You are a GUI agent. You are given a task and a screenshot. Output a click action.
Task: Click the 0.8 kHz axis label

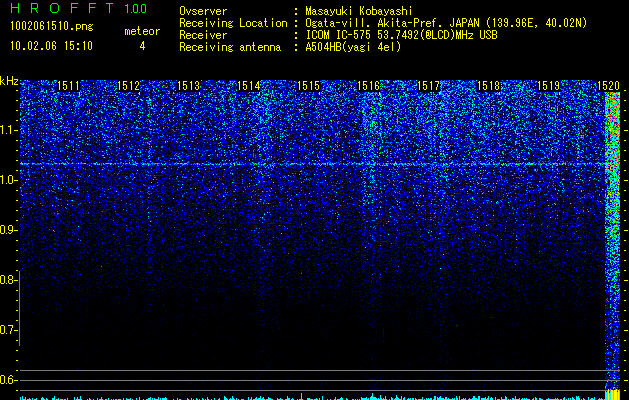9,280
